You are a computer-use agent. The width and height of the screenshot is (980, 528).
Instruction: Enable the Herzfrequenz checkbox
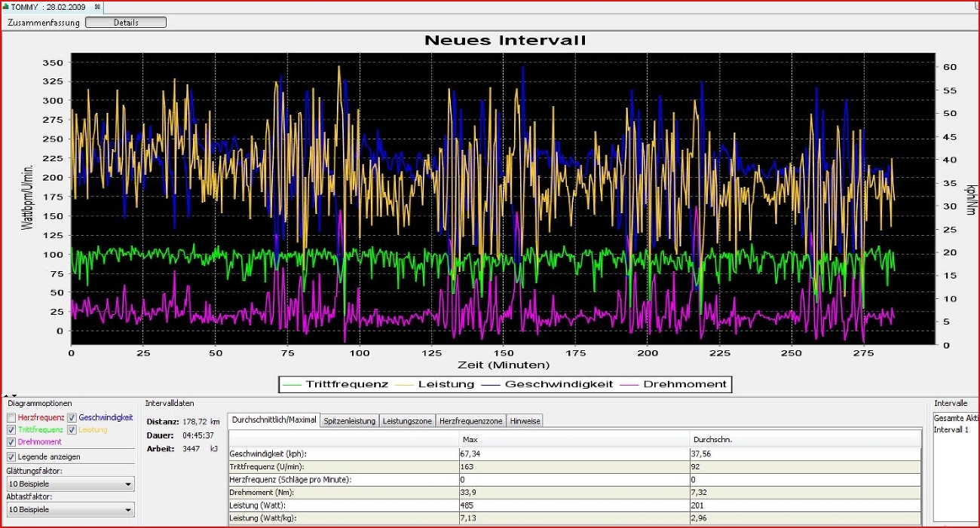11,417
